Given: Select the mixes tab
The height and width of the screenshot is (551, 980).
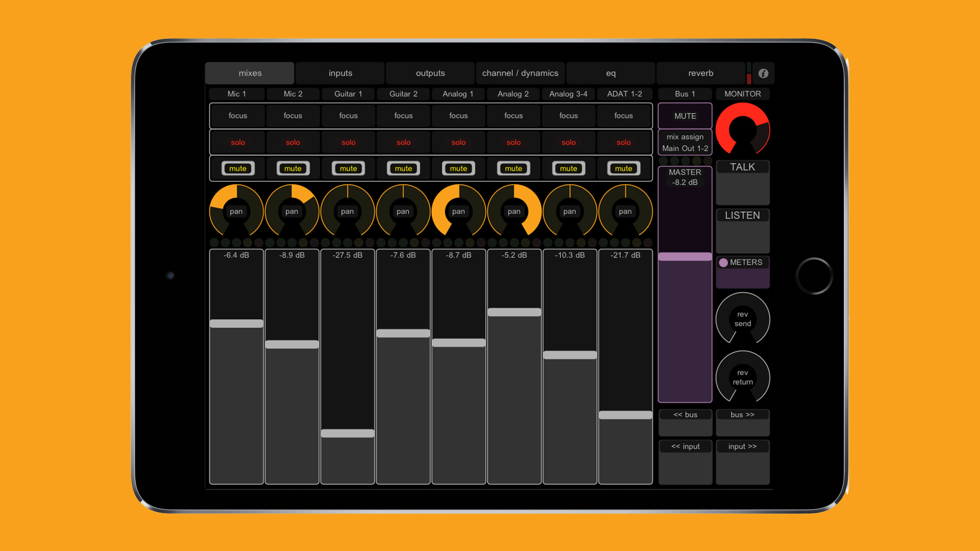Looking at the screenshot, I should pyautogui.click(x=250, y=73).
